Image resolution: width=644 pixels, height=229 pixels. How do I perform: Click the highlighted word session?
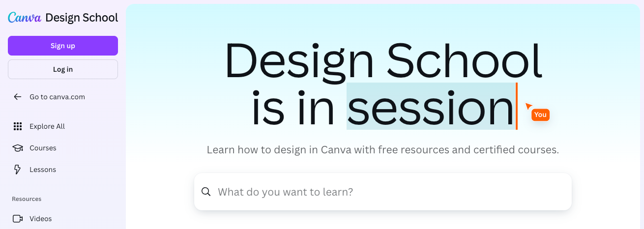[x=431, y=107]
